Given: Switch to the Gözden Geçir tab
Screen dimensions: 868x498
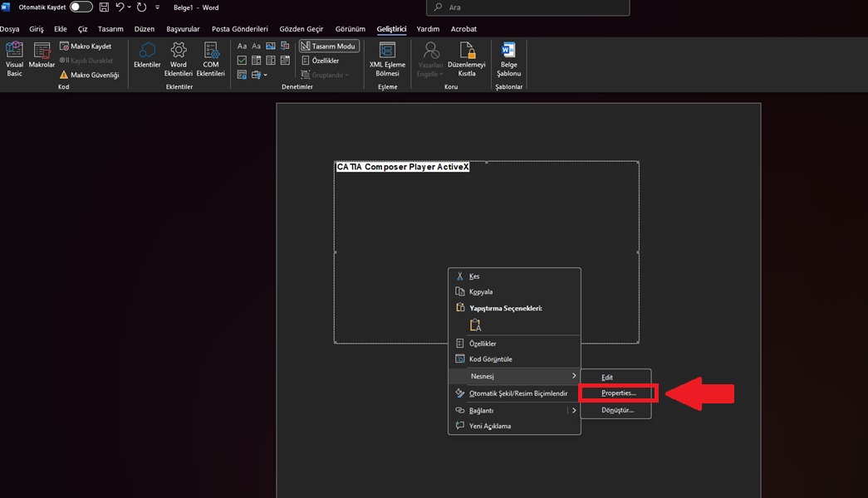Looking at the screenshot, I should 302,29.
